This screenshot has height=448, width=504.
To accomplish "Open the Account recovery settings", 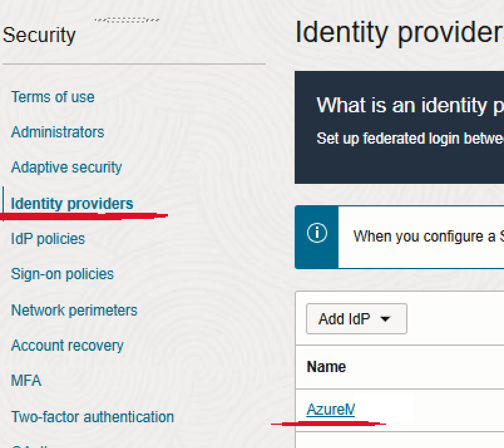I will (x=67, y=346).
